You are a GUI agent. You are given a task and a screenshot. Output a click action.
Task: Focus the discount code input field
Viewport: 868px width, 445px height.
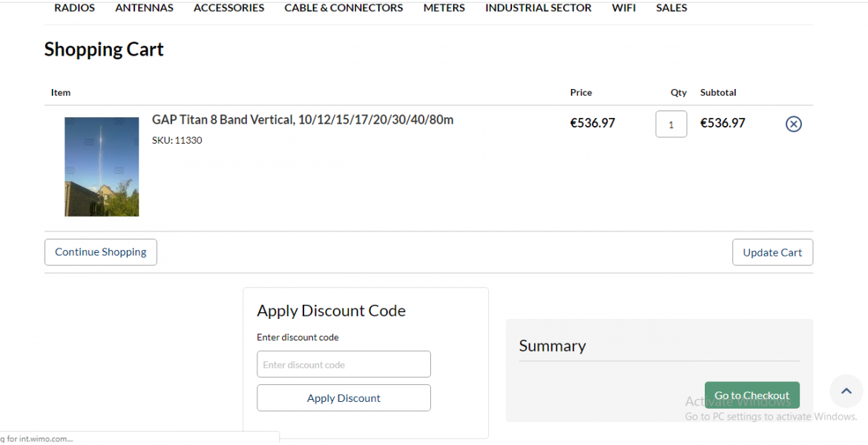tap(343, 365)
